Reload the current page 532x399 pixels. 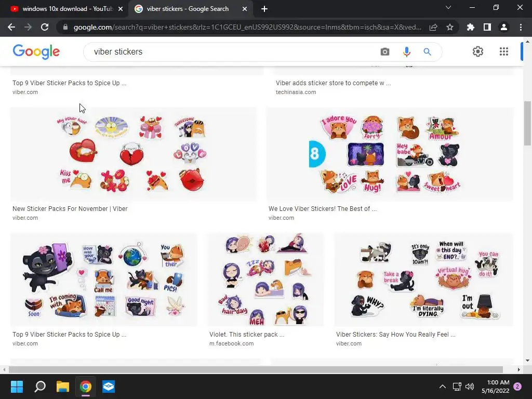[45, 27]
